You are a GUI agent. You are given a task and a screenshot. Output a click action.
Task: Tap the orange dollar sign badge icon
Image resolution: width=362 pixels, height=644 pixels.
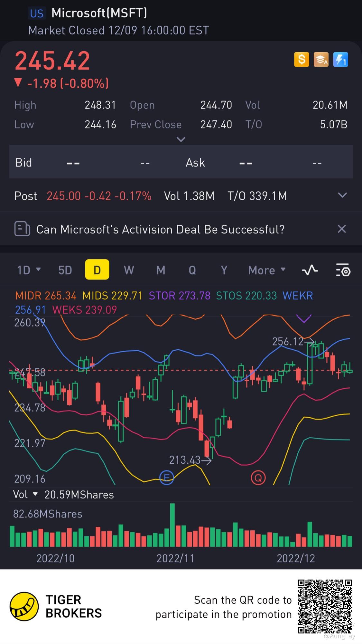point(302,60)
